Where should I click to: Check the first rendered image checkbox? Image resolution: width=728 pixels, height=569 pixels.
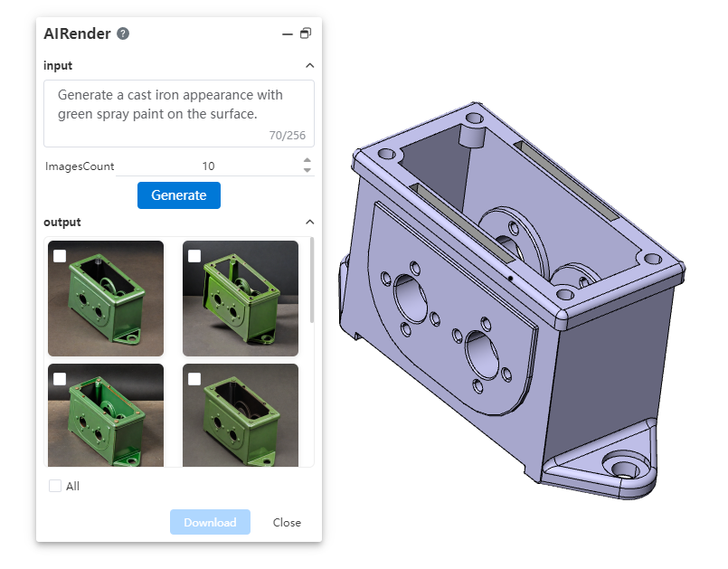point(60,256)
